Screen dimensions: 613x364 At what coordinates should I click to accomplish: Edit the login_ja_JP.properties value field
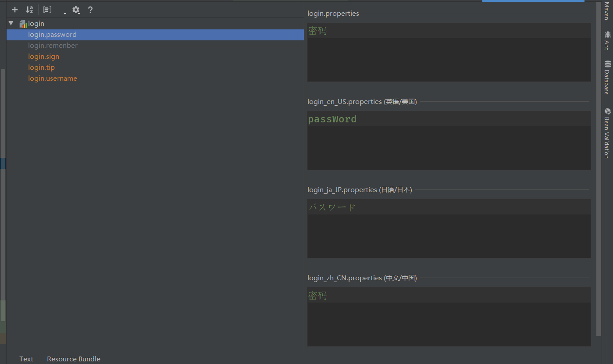449,228
